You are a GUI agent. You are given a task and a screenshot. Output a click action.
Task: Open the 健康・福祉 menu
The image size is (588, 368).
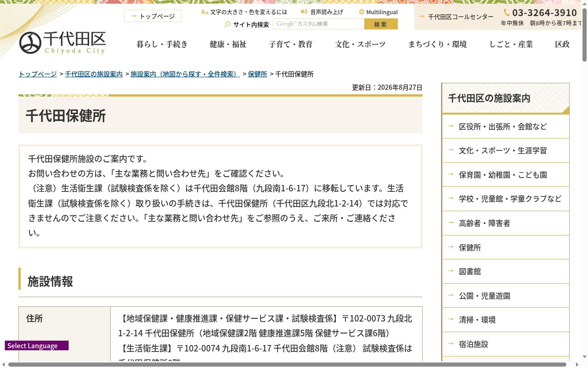click(228, 44)
